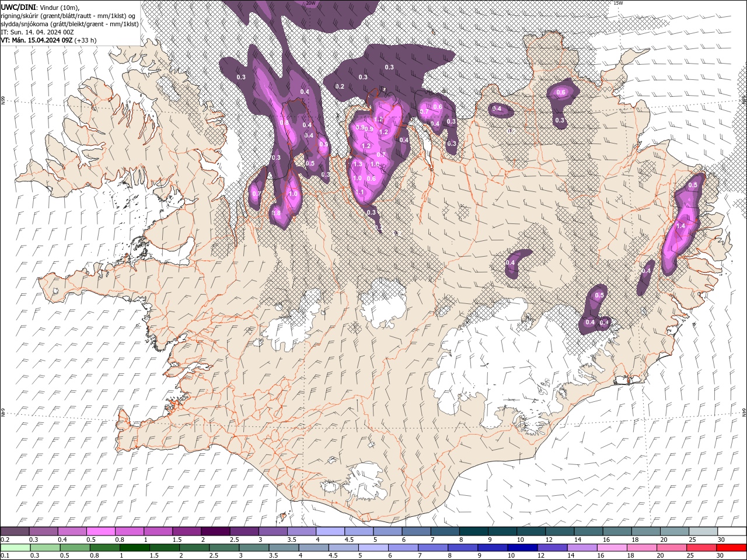Viewport: 747px width, 560px height.
Task: Pick the top legend swatch between 1 and 1.5
Action: pyautogui.click(x=158, y=531)
